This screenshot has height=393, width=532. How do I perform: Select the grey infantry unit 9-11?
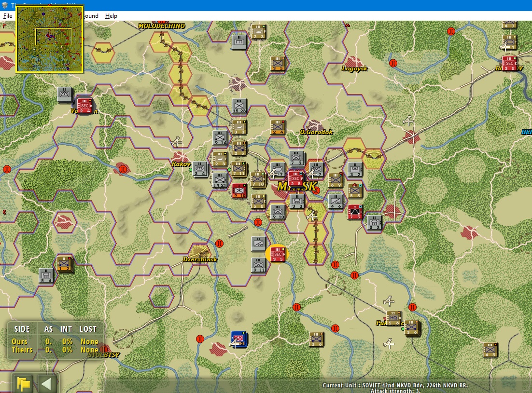coord(259,265)
